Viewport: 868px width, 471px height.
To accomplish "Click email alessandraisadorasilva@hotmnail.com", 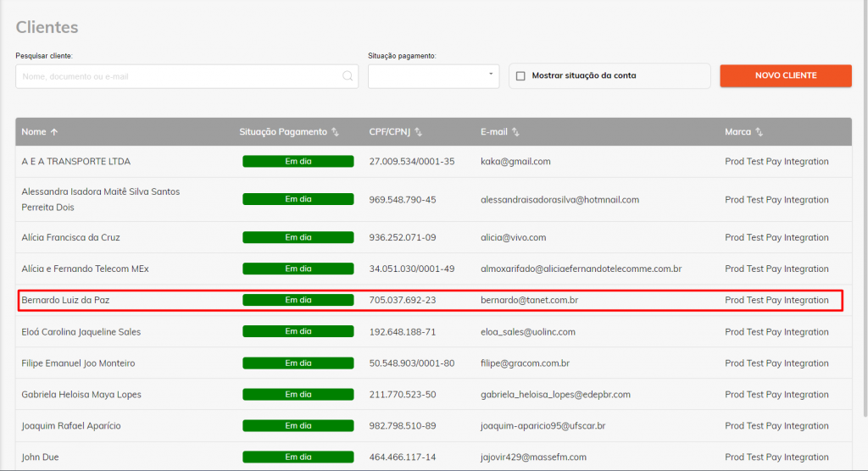I will (x=559, y=200).
